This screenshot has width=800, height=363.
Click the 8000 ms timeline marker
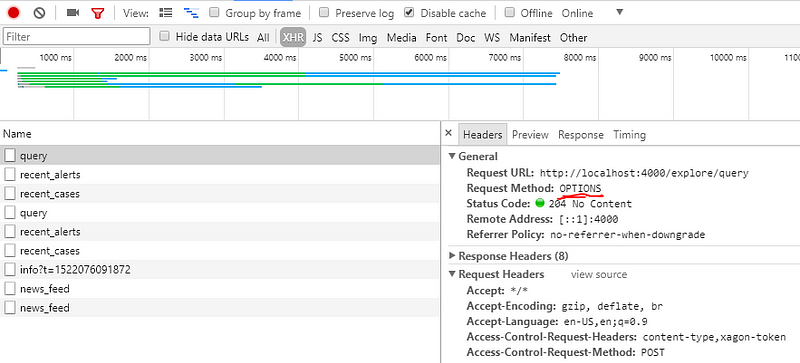580,58
